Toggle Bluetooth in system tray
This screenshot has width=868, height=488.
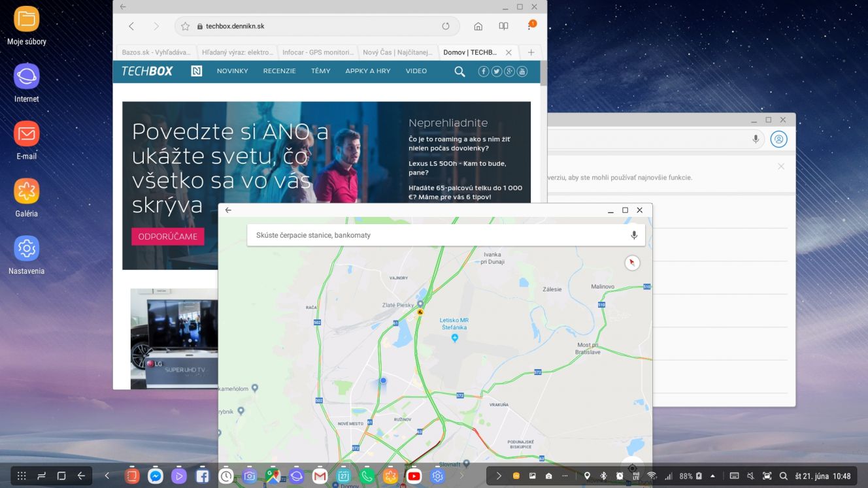click(x=604, y=476)
